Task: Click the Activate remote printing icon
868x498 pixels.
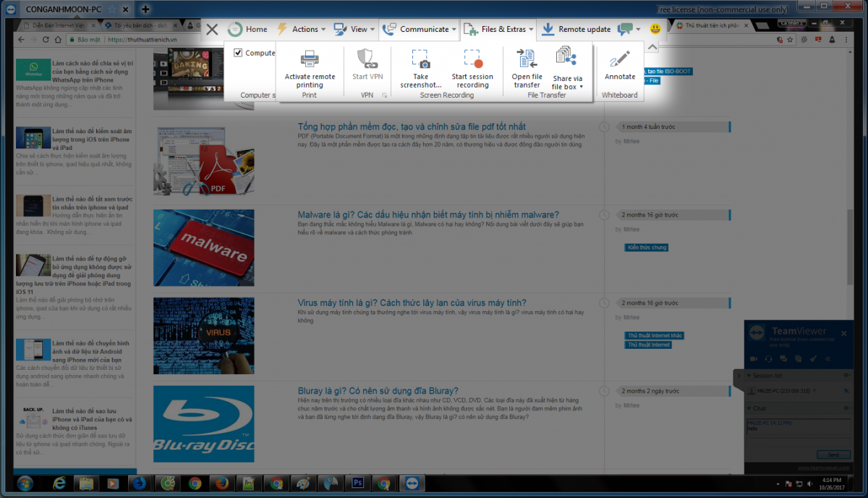Action: 310,59
